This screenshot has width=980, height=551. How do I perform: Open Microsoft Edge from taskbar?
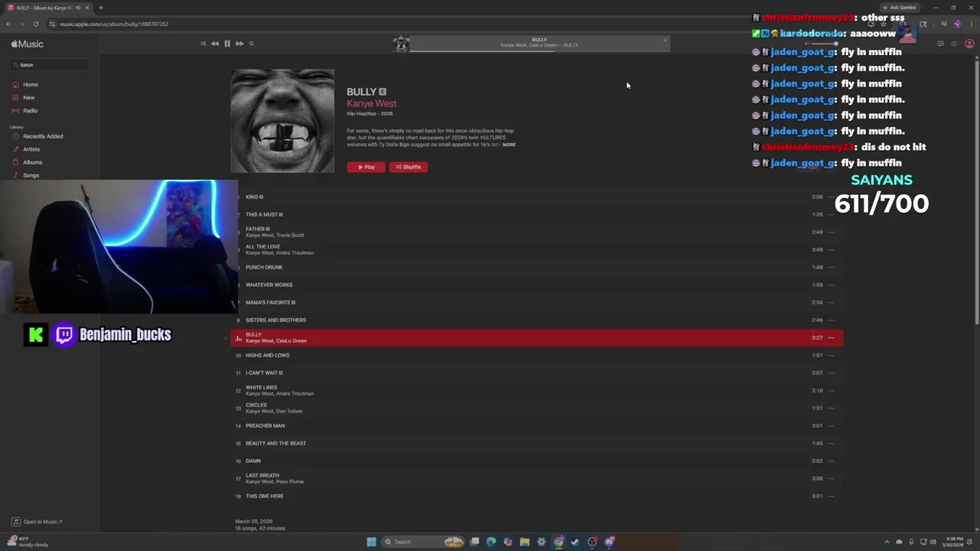491,542
